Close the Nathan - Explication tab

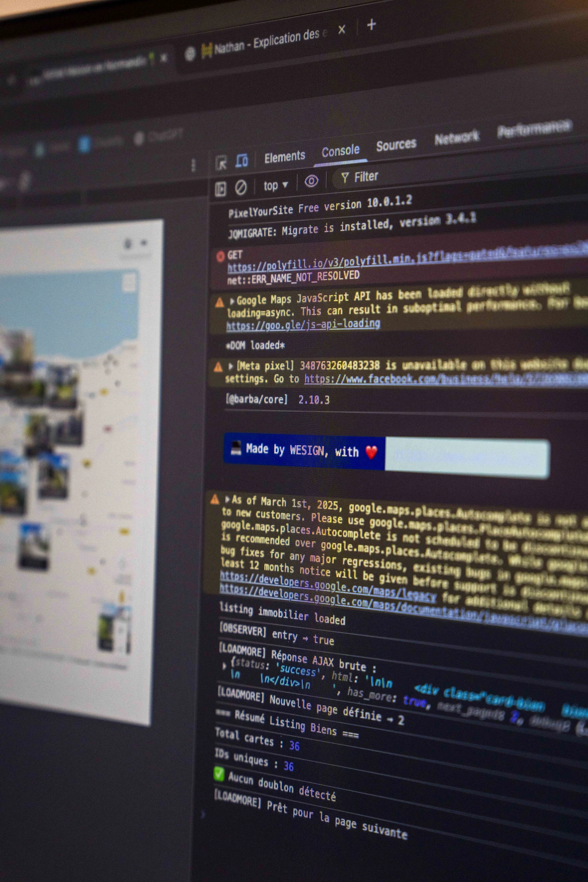(x=341, y=29)
